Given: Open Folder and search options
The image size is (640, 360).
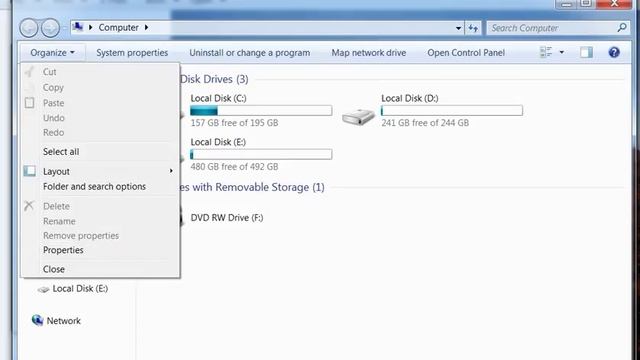Looking at the screenshot, I should coord(94,187).
